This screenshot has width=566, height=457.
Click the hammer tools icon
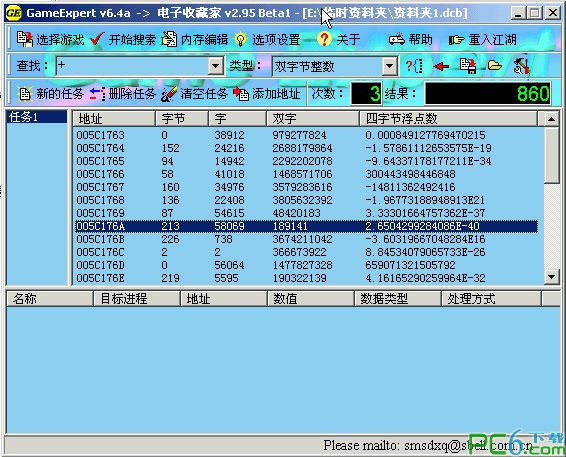pyautogui.click(x=522, y=65)
